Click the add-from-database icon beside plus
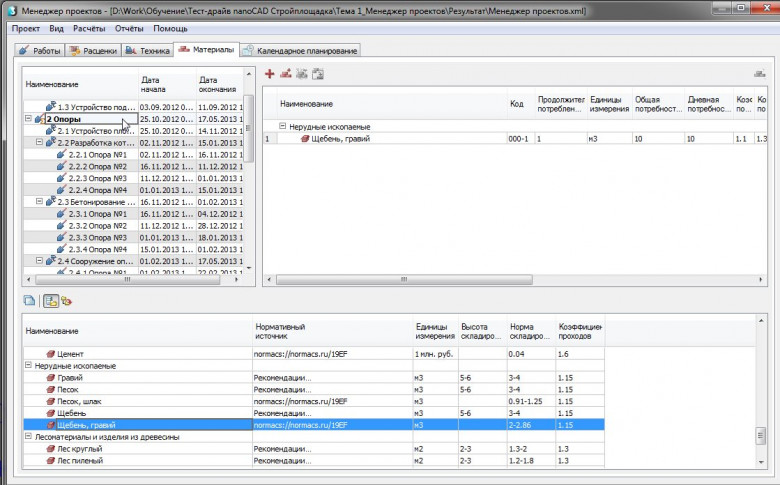Image resolution: width=780 pixels, height=485 pixels. [286, 74]
